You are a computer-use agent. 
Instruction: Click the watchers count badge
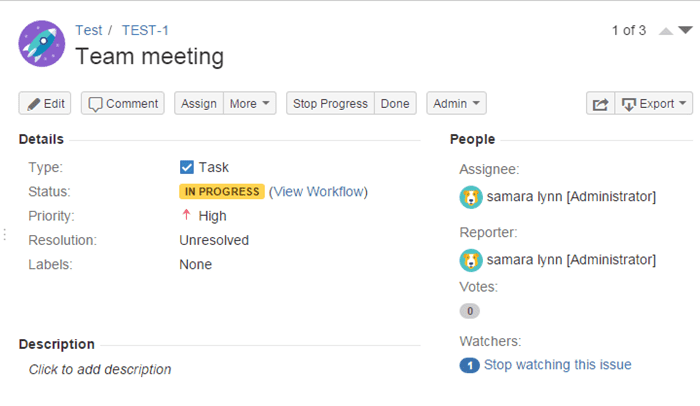click(x=469, y=365)
